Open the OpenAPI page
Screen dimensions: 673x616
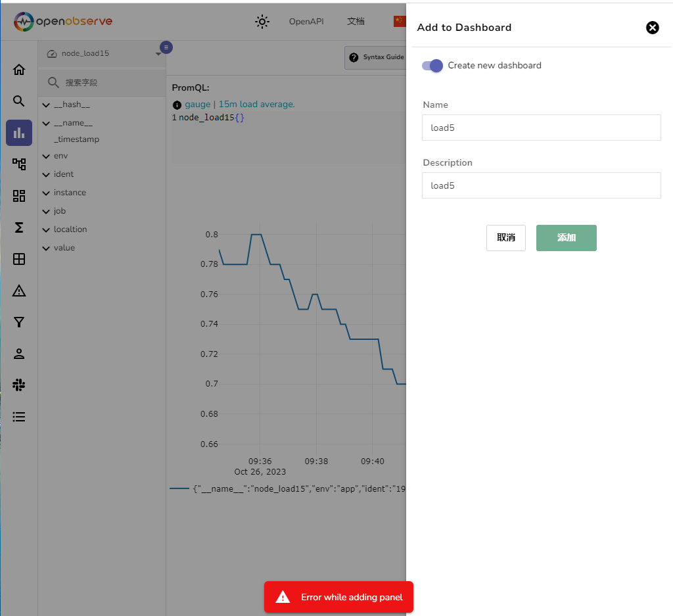(x=306, y=21)
